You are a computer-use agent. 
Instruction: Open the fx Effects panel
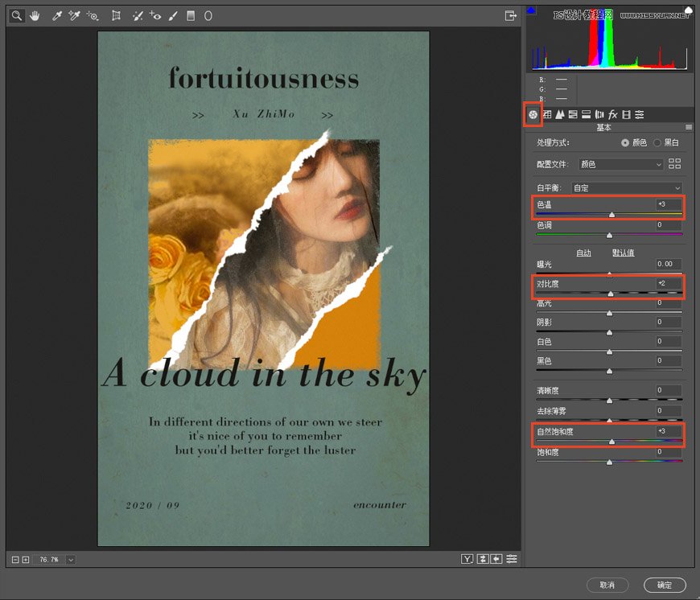(x=612, y=114)
